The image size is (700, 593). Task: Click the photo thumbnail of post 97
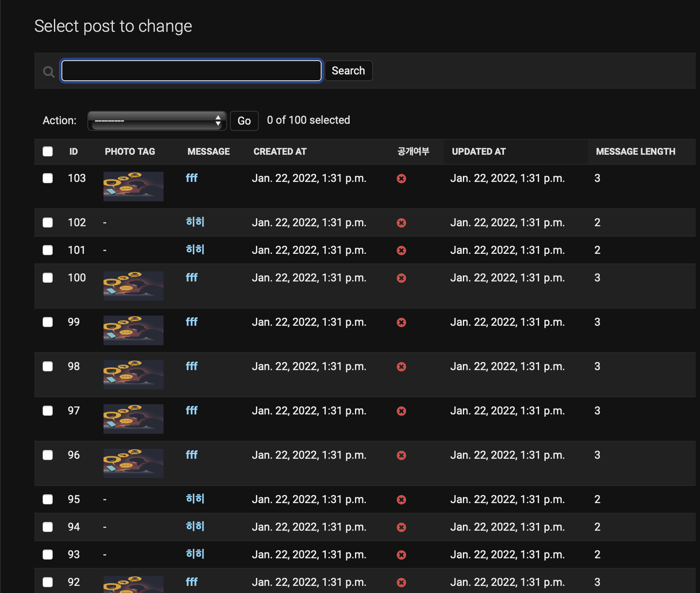(x=133, y=419)
